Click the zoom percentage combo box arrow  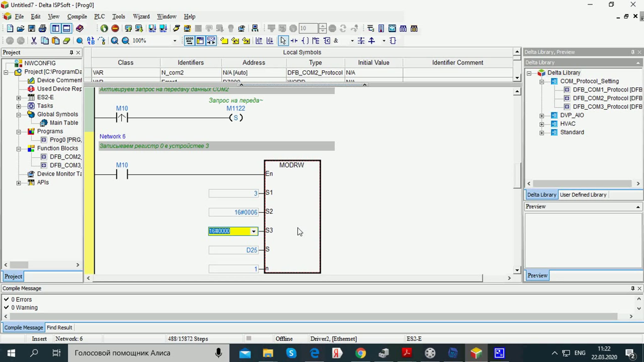[175, 41]
